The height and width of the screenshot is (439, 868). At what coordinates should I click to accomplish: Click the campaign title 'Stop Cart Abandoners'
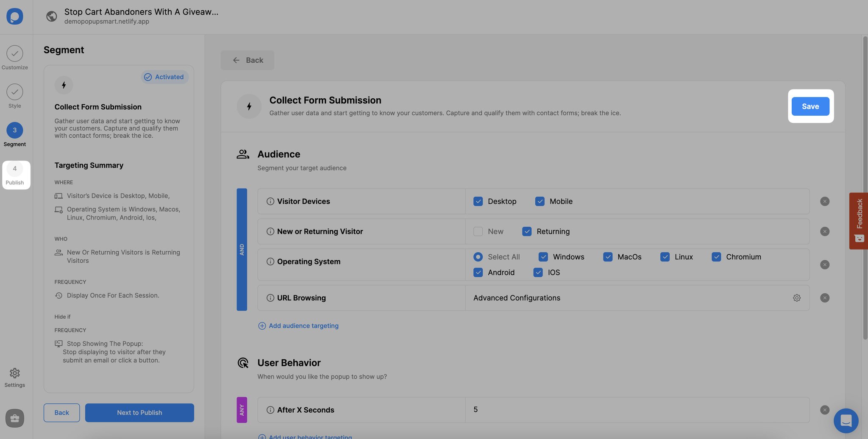pos(141,11)
